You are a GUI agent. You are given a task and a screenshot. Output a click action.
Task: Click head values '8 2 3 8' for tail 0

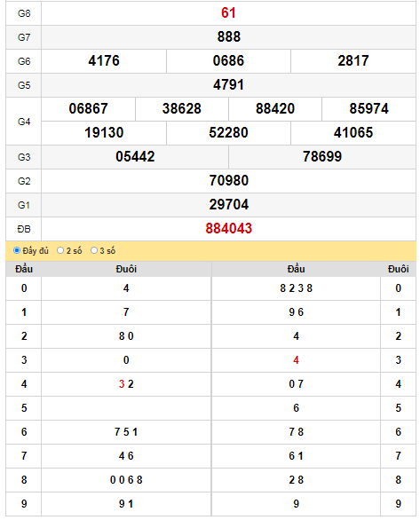[297, 288]
